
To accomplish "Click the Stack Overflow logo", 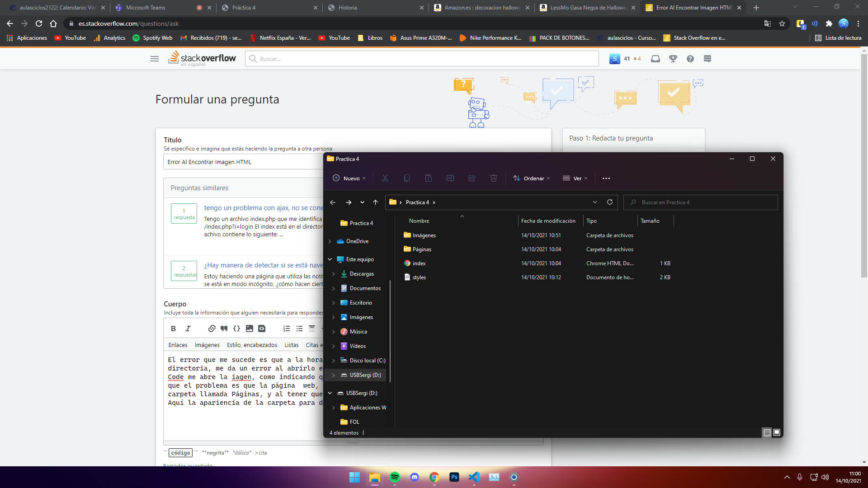I will (x=202, y=58).
